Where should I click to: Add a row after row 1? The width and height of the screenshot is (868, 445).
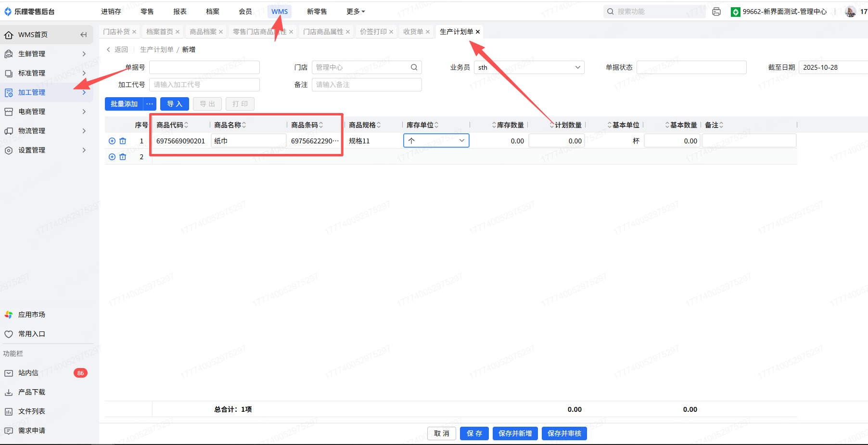(112, 141)
